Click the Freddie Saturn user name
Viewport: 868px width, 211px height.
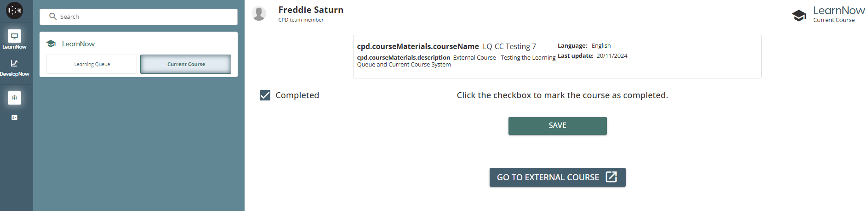coord(311,10)
